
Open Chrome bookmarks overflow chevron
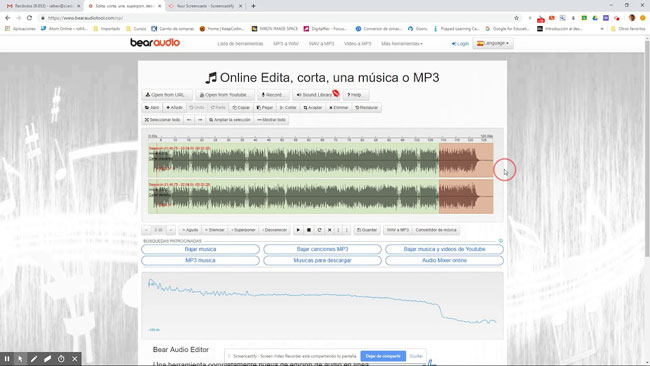click(x=602, y=29)
